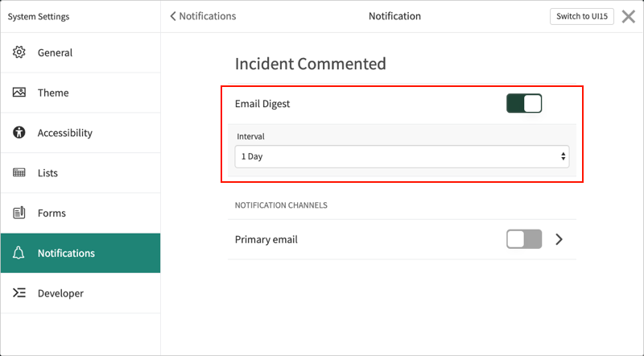The width and height of the screenshot is (644, 356).
Task: Enable the Primary email channel toggle
Action: pos(524,239)
